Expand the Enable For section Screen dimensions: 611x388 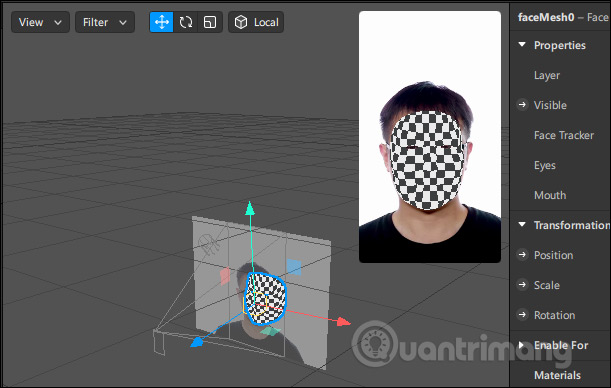[x=521, y=345]
